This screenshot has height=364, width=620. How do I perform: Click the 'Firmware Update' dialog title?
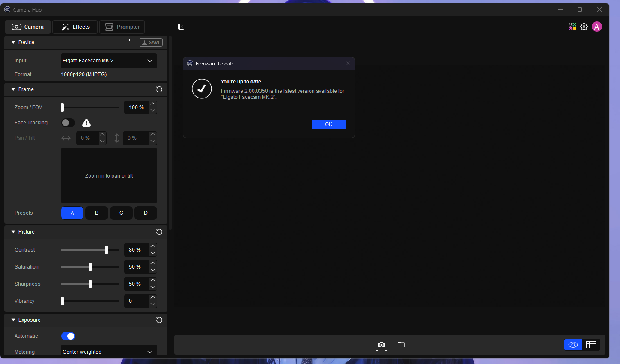(215, 64)
